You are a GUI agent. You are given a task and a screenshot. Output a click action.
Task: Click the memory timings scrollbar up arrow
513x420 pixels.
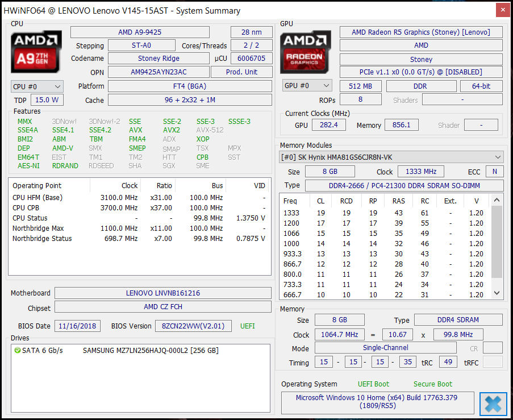tap(497, 200)
